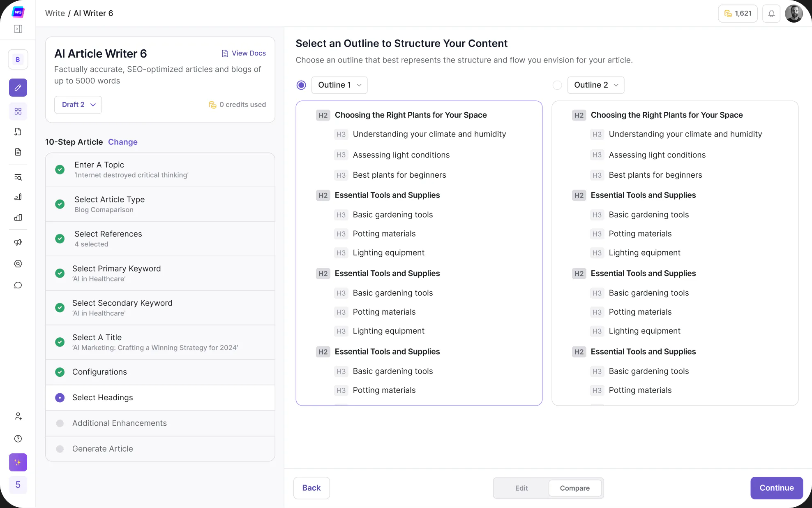
Task: Click the 1,621 credits coin badge
Action: point(738,14)
